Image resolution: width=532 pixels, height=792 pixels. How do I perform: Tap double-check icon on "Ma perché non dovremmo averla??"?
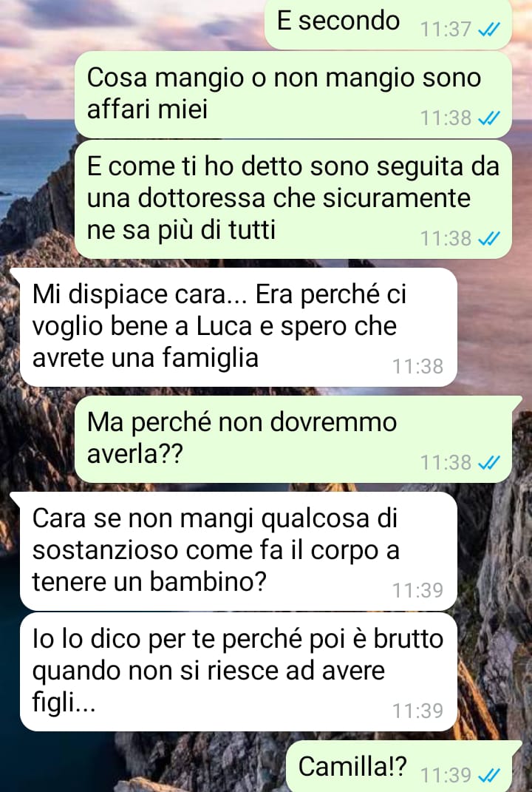pos(488,462)
